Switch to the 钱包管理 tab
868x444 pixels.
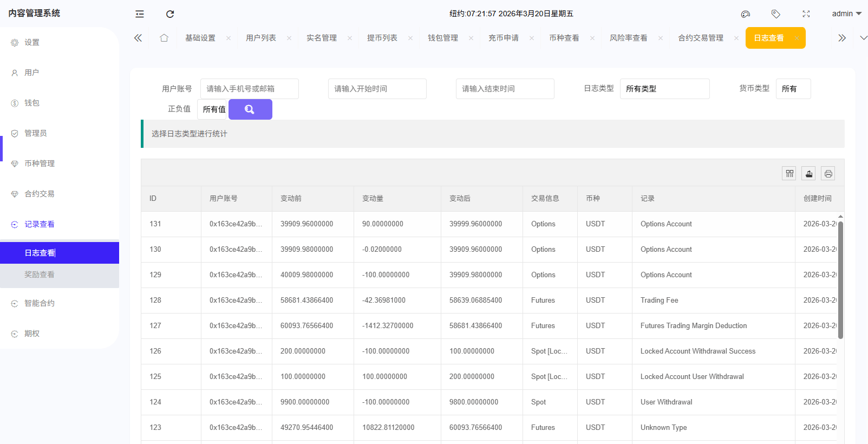pos(443,38)
